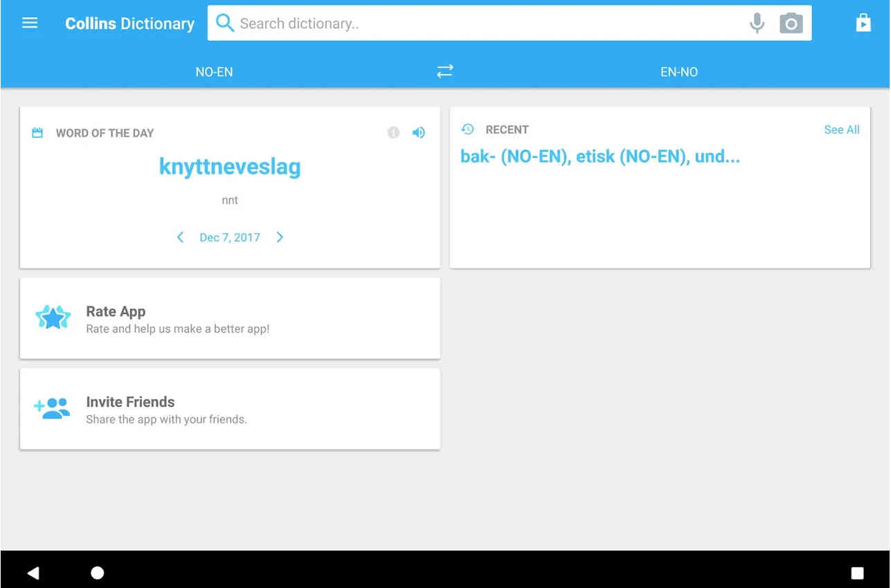This screenshot has width=891, height=588.
Task: Select the EN-NO dictionary tab
Action: 678,71
